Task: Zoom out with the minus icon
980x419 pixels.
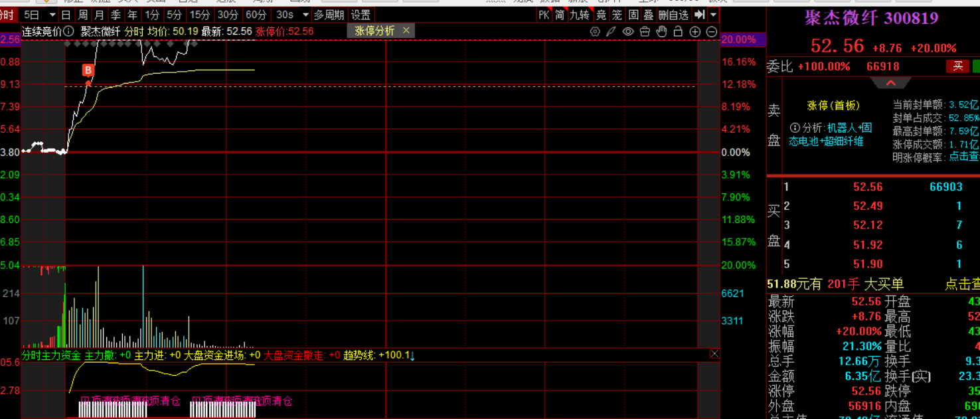Action: tap(712, 32)
